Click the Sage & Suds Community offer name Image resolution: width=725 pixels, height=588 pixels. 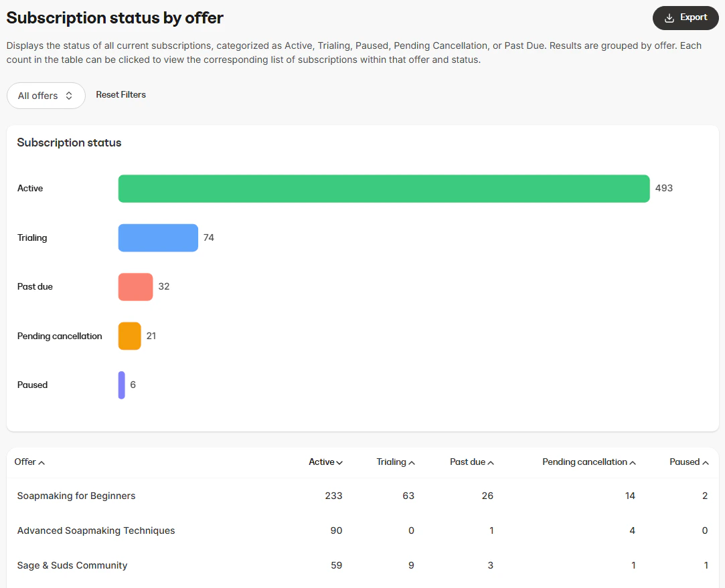point(72,565)
